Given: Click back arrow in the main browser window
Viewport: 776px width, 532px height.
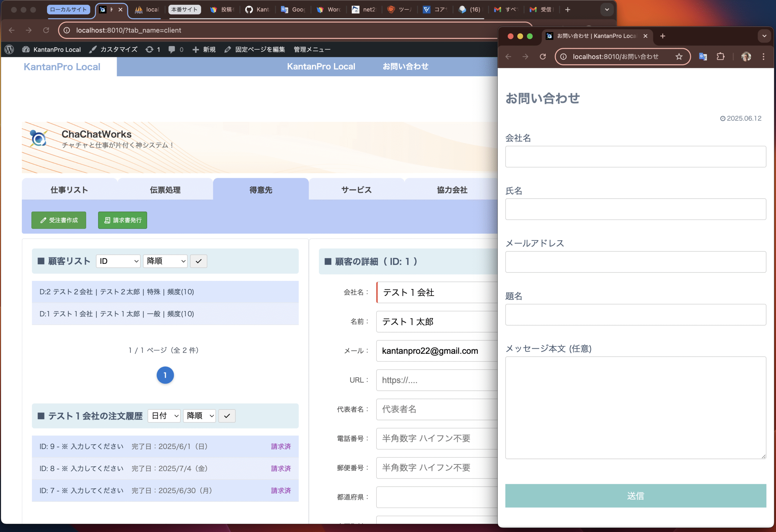Looking at the screenshot, I should [x=12, y=30].
